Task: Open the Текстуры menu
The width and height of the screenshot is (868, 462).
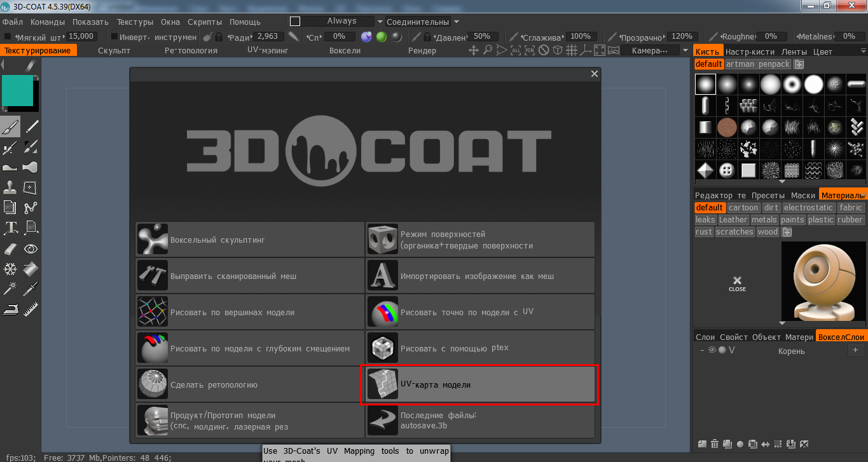Action: point(135,22)
